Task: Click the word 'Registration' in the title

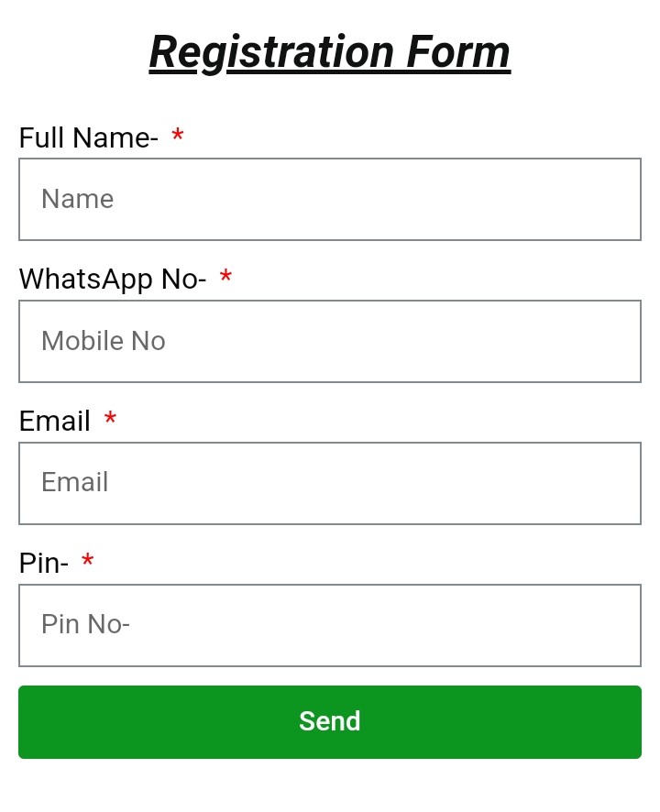Action: click(272, 53)
